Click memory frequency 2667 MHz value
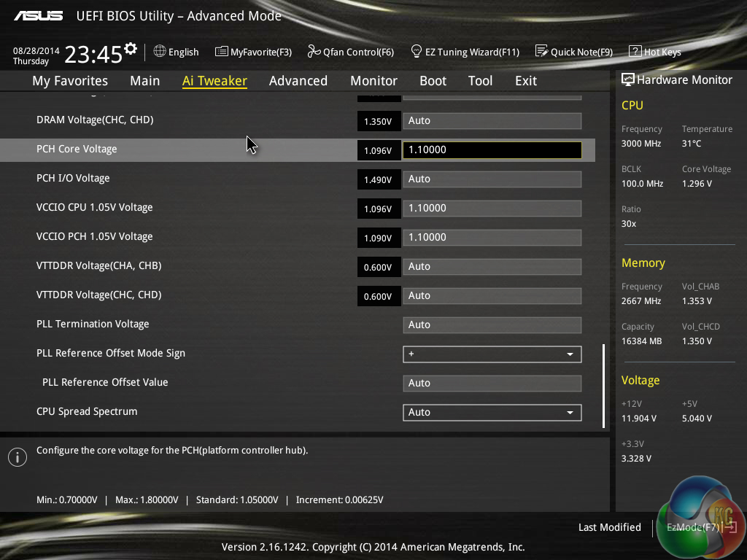This screenshot has width=747, height=560. point(640,301)
